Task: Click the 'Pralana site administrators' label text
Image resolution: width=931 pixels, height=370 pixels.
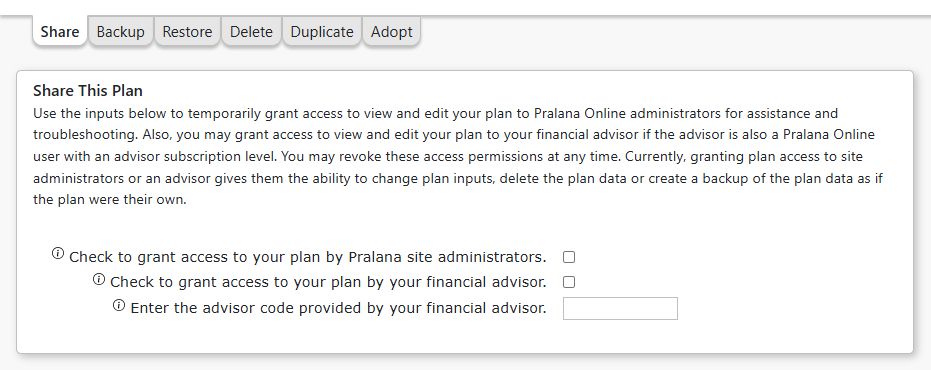Action: (x=447, y=257)
